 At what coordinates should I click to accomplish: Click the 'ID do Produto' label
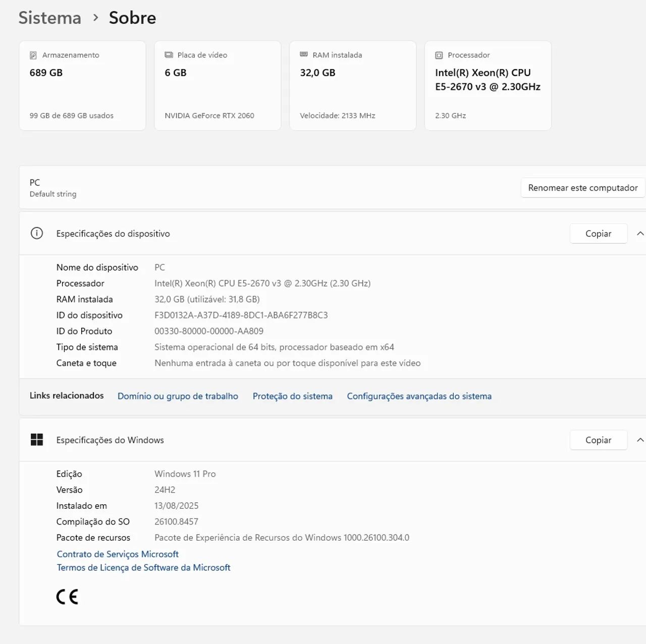tap(84, 331)
